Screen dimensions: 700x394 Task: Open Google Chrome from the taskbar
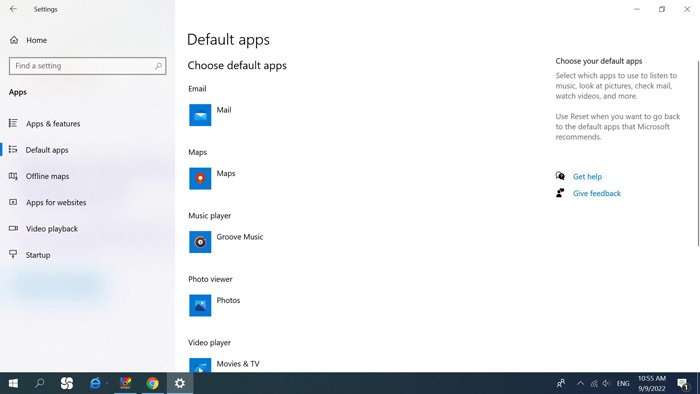point(152,383)
